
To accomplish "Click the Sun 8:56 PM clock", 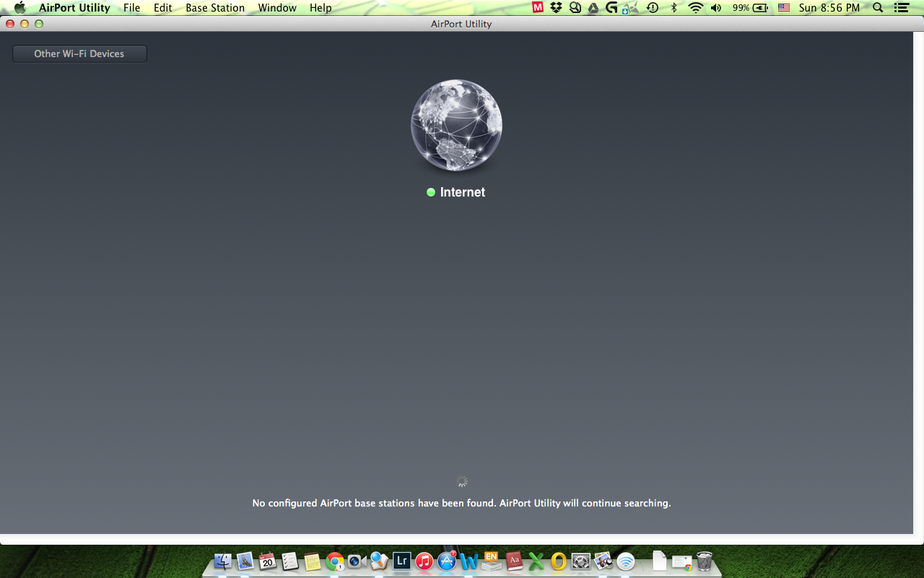I will pyautogui.click(x=829, y=8).
